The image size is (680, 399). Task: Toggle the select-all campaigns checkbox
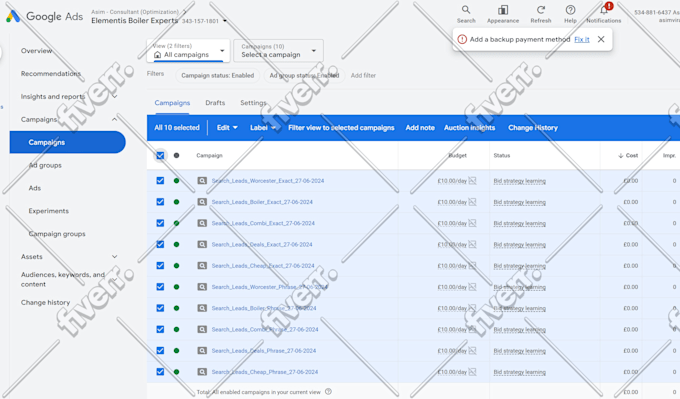(160, 155)
